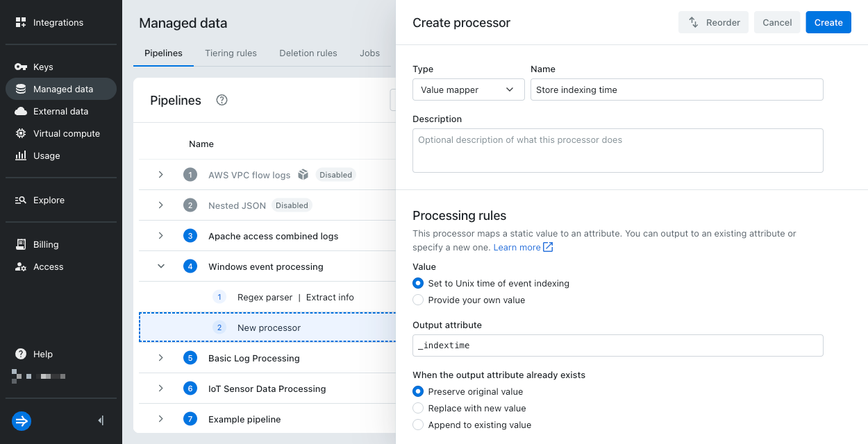Click the Create button
Screen dimensions: 868x444
pos(828,22)
